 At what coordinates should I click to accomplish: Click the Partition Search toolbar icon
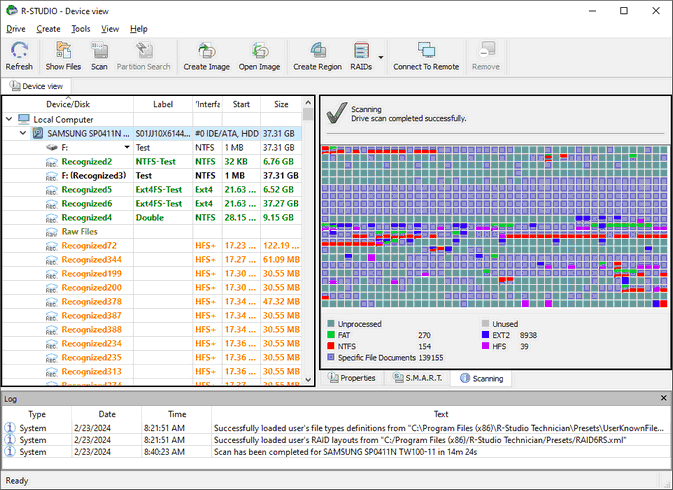tap(143, 50)
